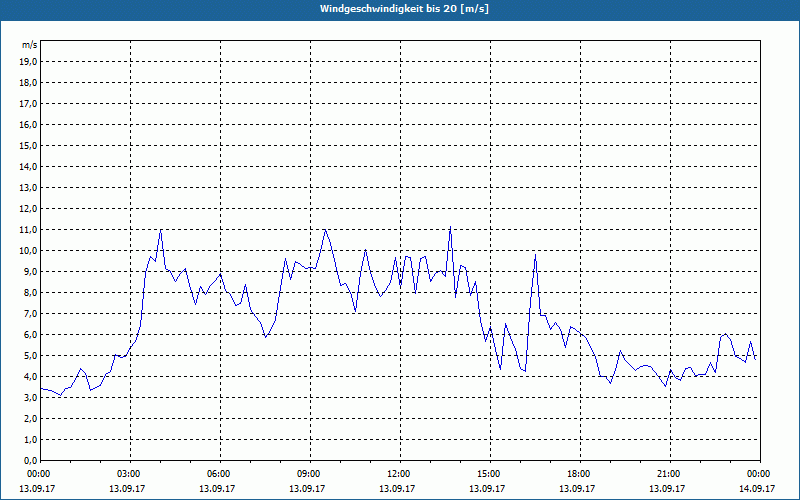This screenshot has height=500, width=800.
Task: Click the 17,0 y-axis value
Action: [x=28, y=104]
